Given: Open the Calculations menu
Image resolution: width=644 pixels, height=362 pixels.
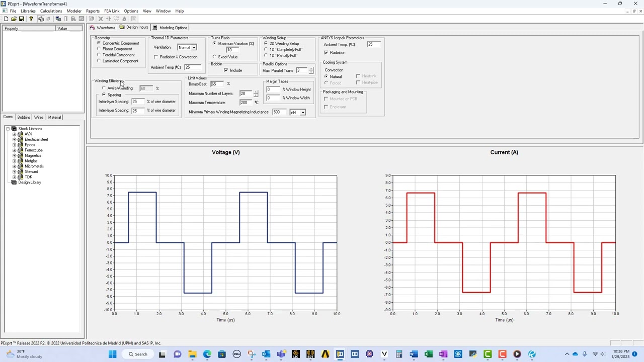Looking at the screenshot, I should pos(51,11).
